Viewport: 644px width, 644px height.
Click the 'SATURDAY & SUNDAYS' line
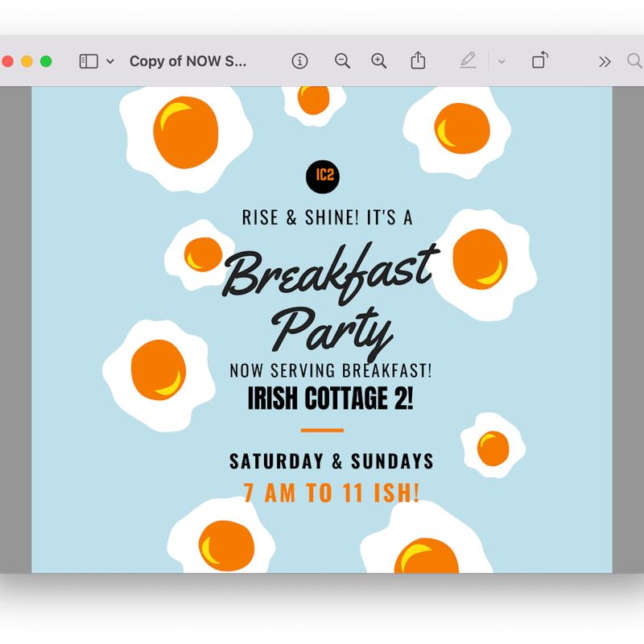point(331,461)
